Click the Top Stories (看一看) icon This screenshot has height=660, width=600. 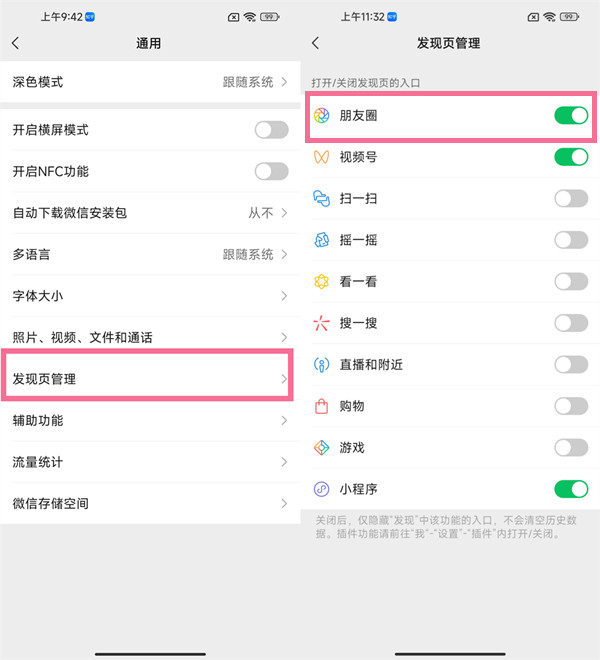point(322,281)
